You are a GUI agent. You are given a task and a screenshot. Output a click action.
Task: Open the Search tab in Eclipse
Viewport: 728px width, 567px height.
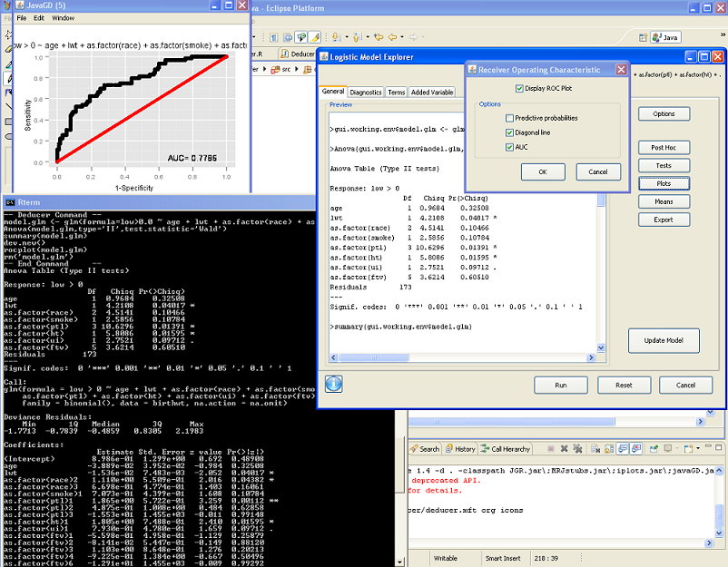pyautogui.click(x=424, y=449)
